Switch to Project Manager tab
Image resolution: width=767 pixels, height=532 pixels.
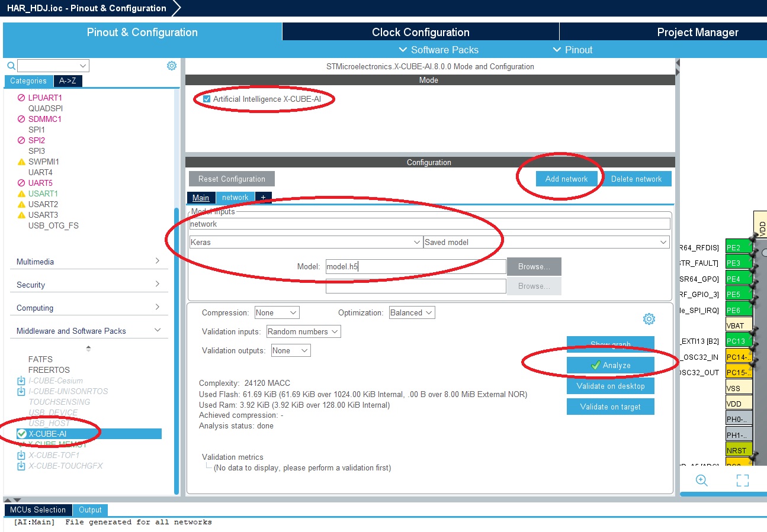coord(698,32)
